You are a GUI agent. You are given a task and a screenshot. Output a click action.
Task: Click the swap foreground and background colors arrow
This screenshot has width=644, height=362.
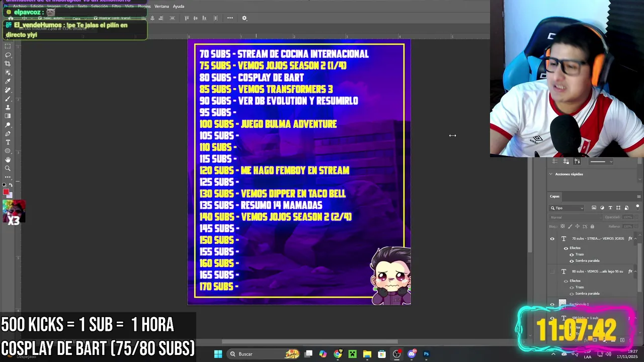(11, 185)
